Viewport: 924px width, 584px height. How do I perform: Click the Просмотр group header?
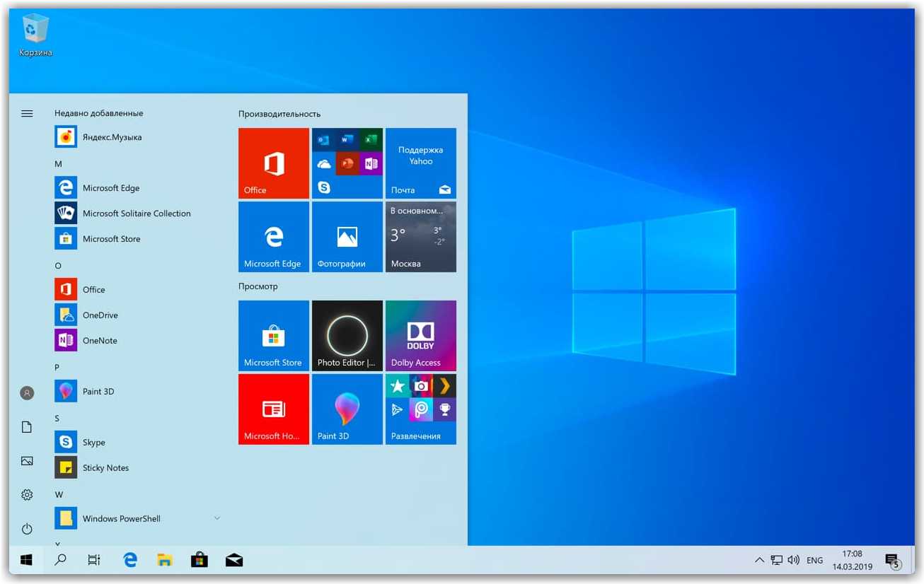[258, 286]
